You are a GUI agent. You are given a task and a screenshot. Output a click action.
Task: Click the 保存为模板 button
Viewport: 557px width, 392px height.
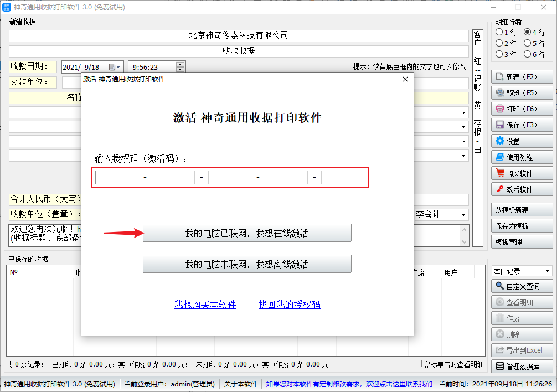(522, 226)
